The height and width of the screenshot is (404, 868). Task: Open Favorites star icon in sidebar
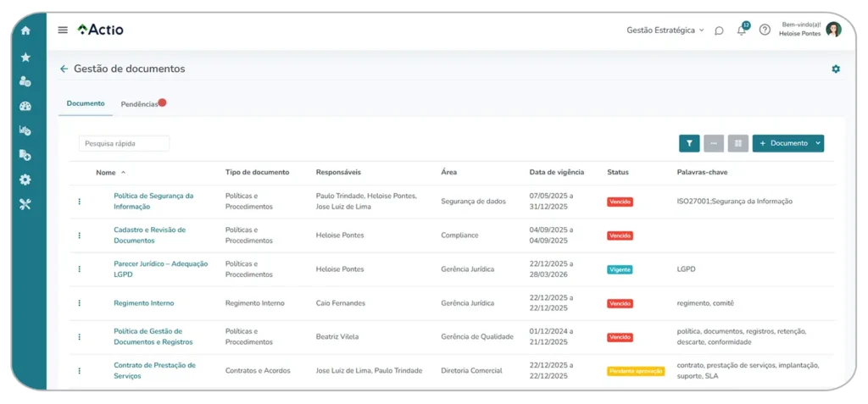(25, 57)
